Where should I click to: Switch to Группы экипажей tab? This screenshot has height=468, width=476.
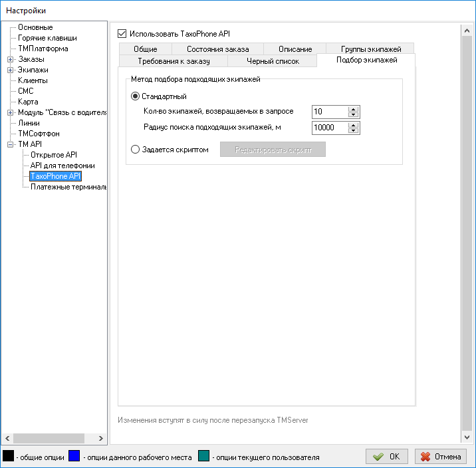[x=370, y=49]
